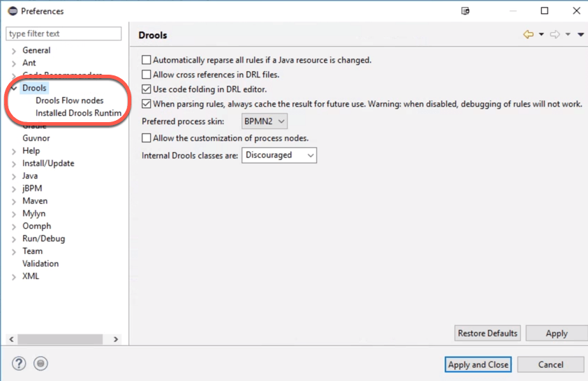
Task: Select the Validation preferences page
Action: [x=41, y=264]
